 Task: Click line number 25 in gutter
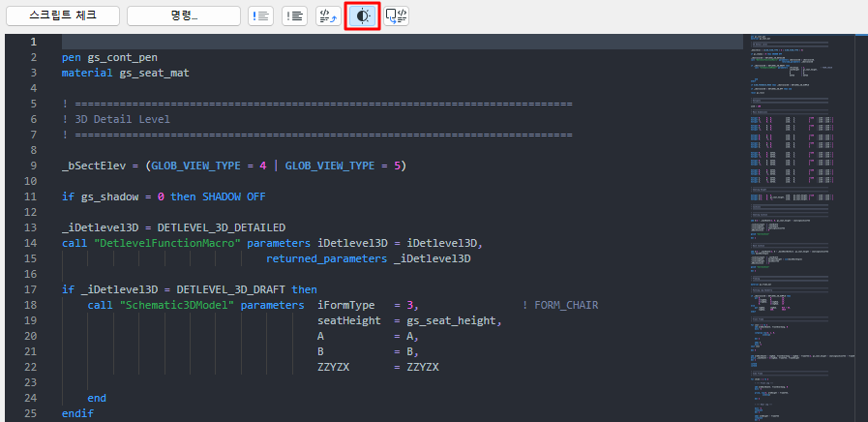[x=30, y=413]
